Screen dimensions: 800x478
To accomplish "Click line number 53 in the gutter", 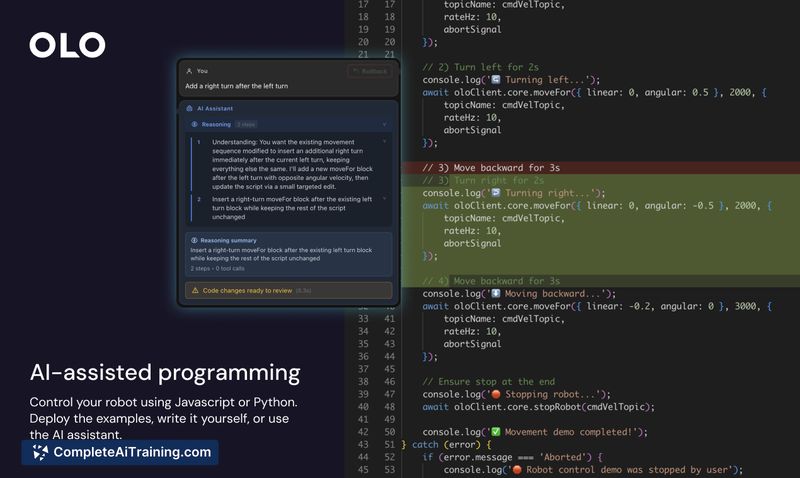I will pyautogui.click(x=389, y=470).
